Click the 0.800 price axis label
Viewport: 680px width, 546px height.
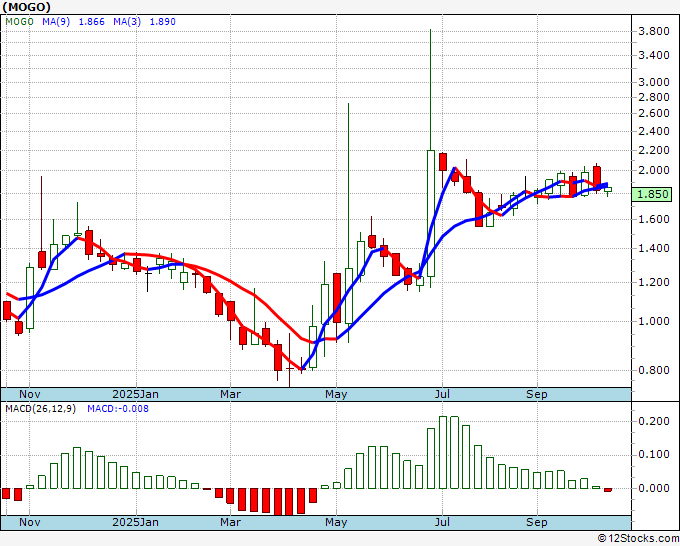653,370
